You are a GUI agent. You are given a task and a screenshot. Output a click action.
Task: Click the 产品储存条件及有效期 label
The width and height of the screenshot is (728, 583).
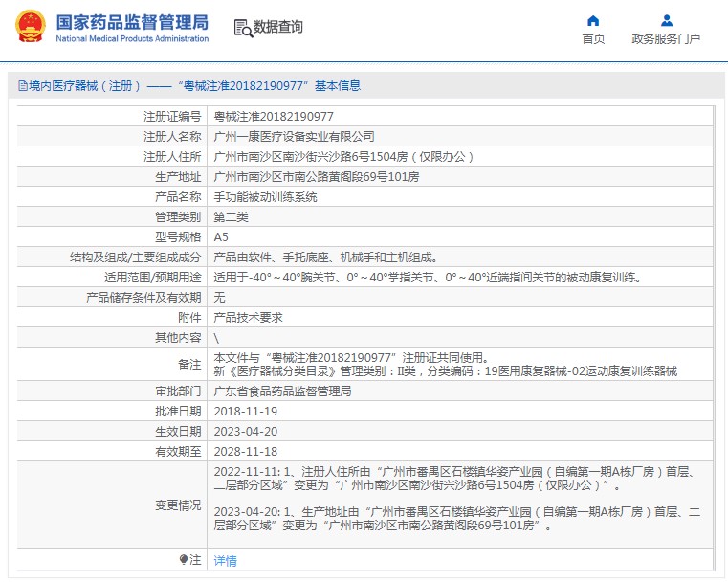(x=143, y=298)
